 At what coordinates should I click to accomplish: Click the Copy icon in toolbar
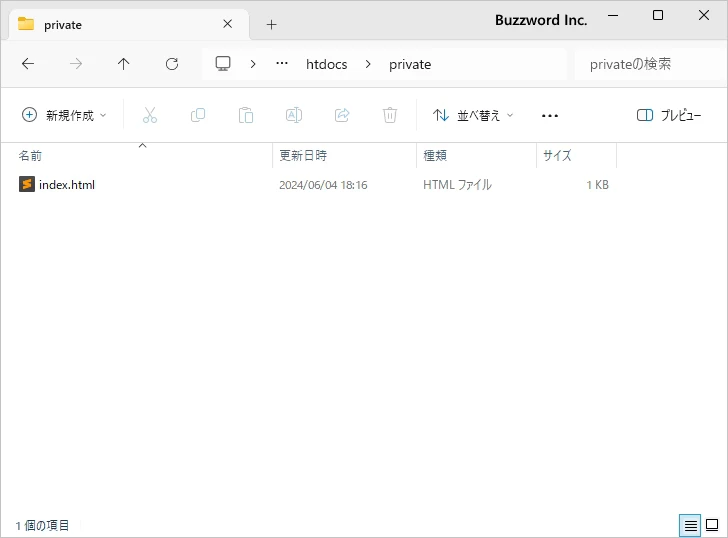pos(198,115)
